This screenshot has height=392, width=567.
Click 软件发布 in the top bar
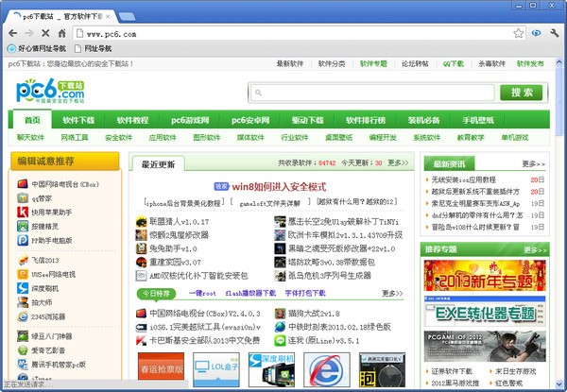pyautogui.click(x=530, y=63)
